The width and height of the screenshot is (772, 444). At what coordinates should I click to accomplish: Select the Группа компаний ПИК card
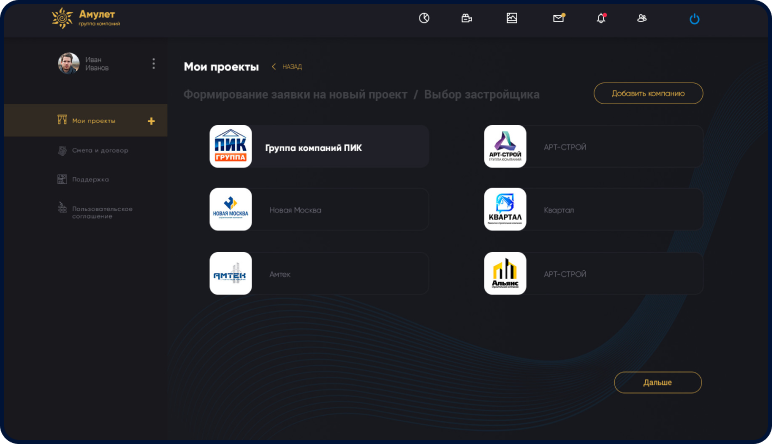pos(319,146)
